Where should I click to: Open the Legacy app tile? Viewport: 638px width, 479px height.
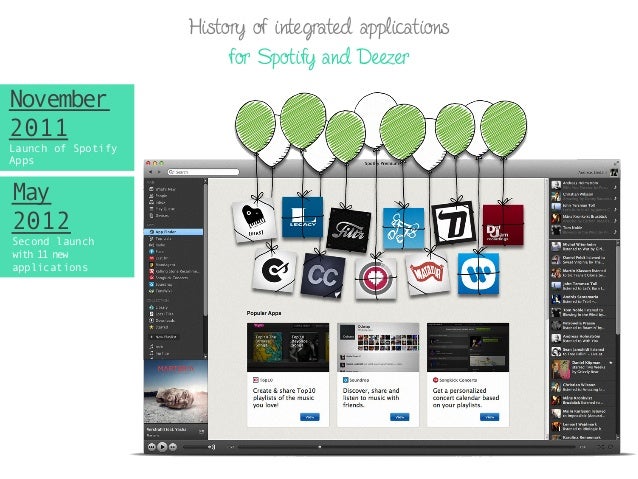[302, 217]
